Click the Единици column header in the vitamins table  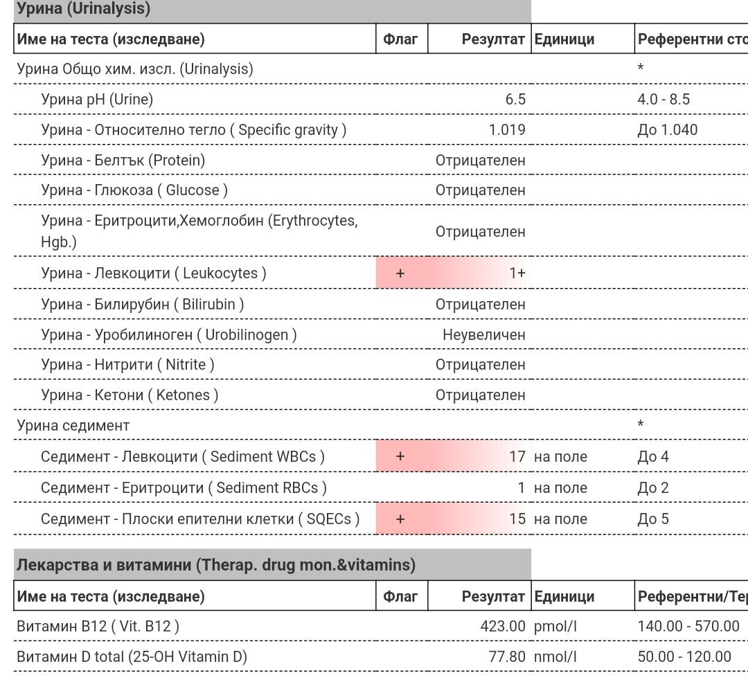point(564,596)
